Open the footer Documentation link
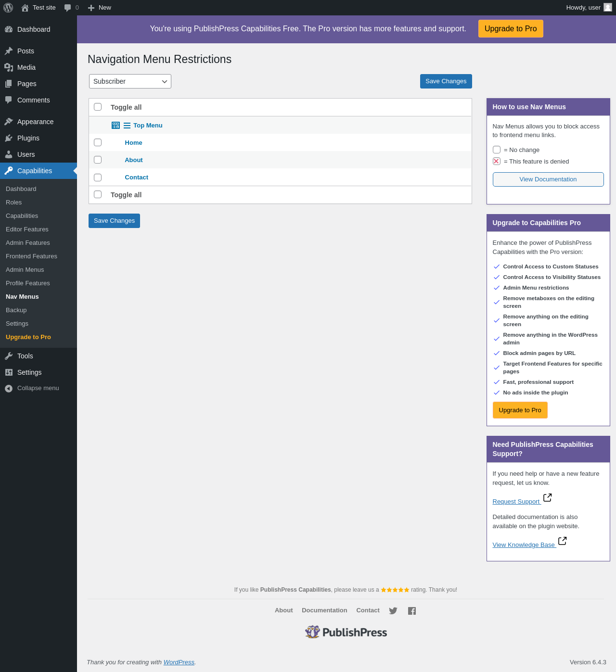The height and width of the screenshot is (672, 616). pos(324,610)
